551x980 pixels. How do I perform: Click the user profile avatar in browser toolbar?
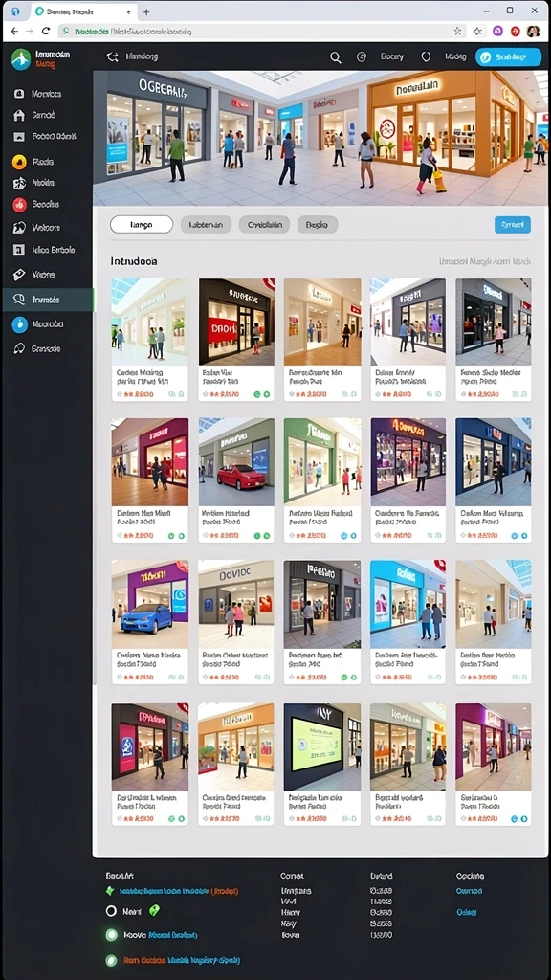click(533, 31)
